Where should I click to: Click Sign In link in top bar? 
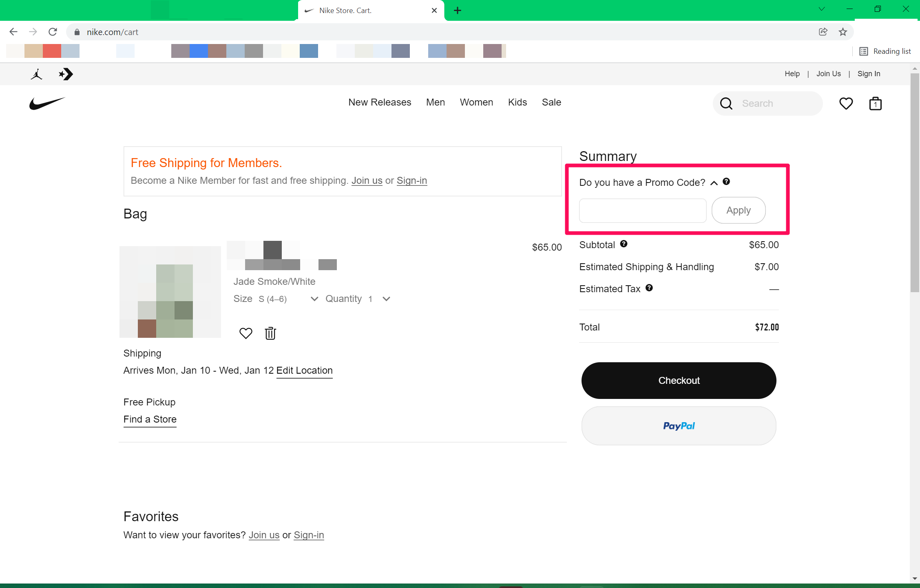point(869,74)
